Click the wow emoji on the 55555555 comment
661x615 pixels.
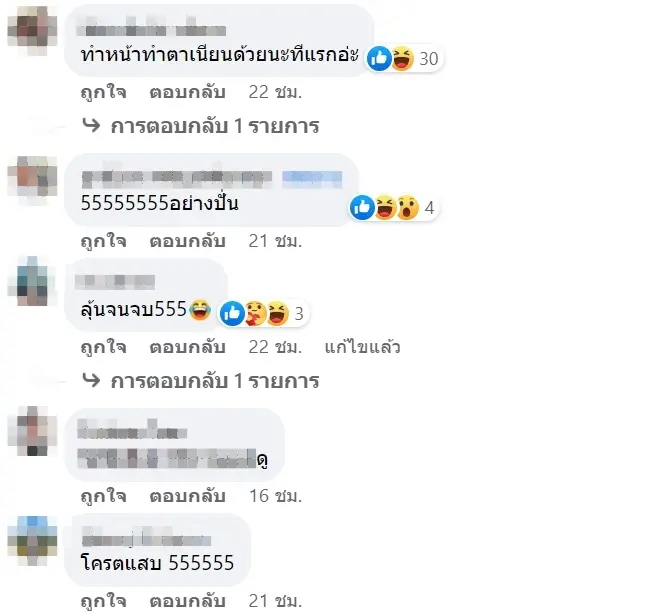(407, 207)
